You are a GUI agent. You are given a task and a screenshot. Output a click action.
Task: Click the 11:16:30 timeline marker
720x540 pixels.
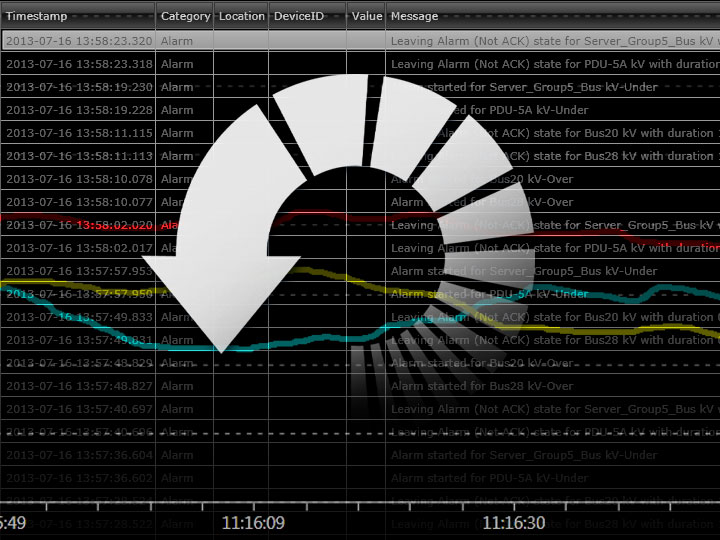[x=514, y=522]
